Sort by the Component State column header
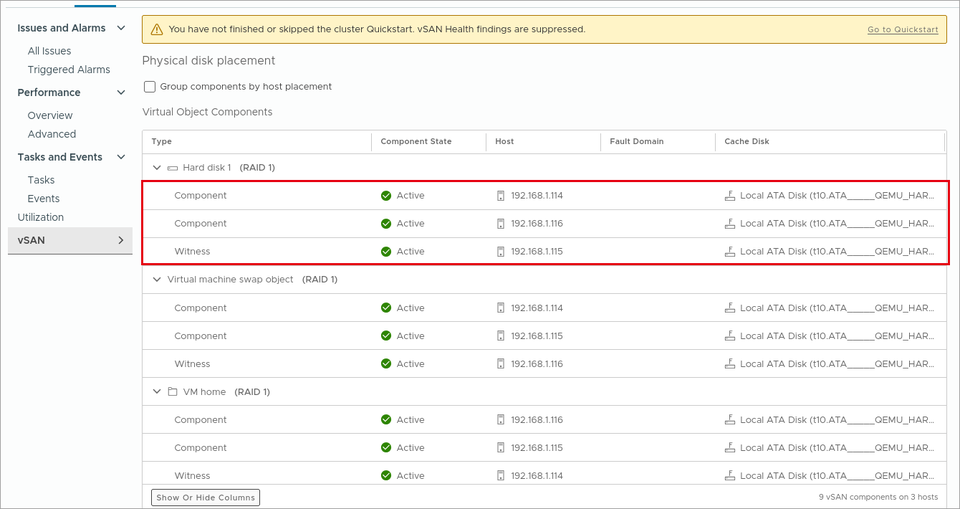The image size is (960, 509). point(416,141)
